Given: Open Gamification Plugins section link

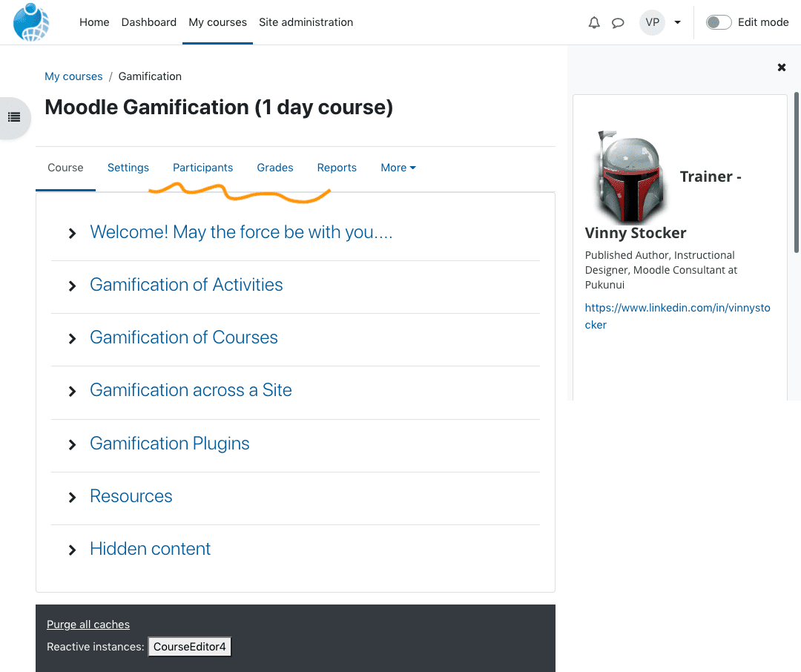Looking at the screenshot, I should [170, 443].
